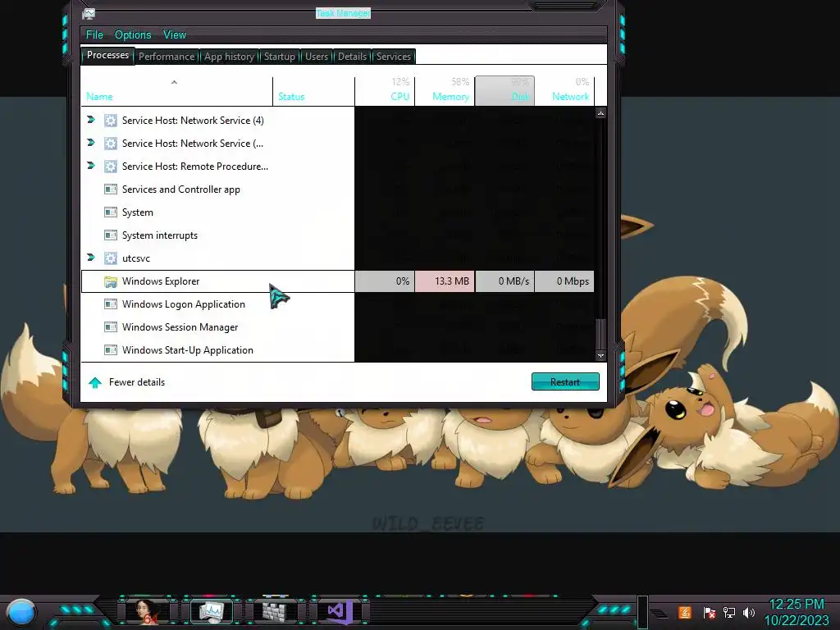Expand the utcsvc process group
The image size is (840, 630).
[91, 258]
